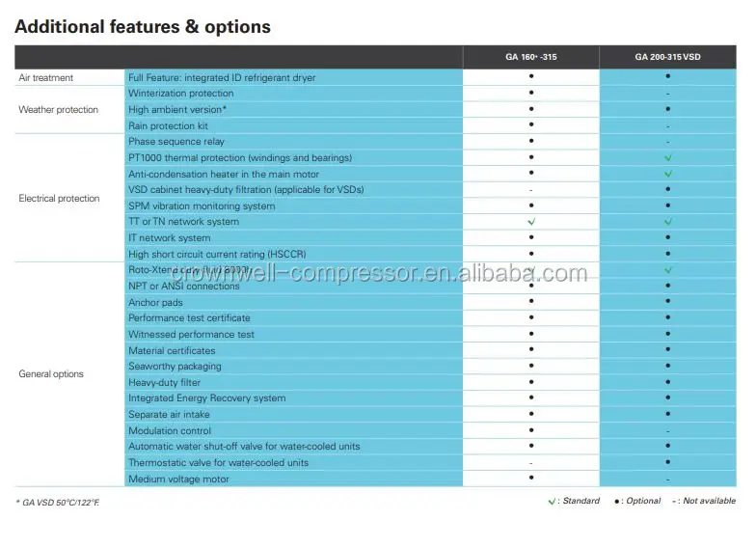
Task: Click the Weather protection category label
Action: (58, 110)
